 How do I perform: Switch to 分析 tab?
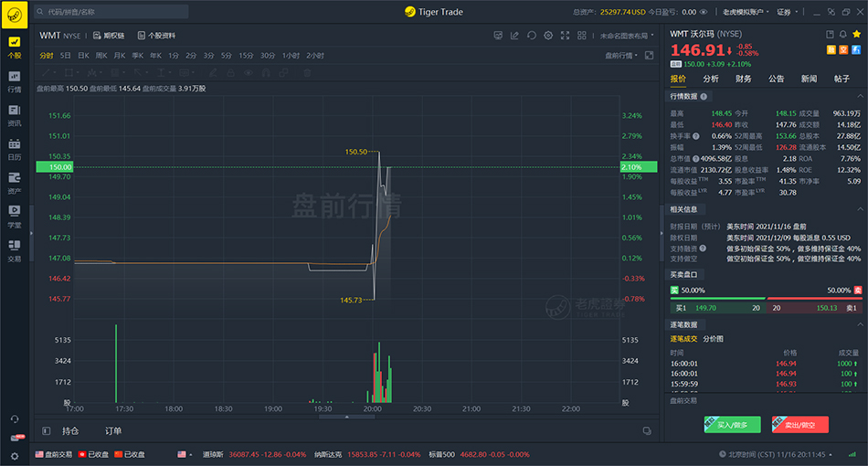(x=711, y=79)
